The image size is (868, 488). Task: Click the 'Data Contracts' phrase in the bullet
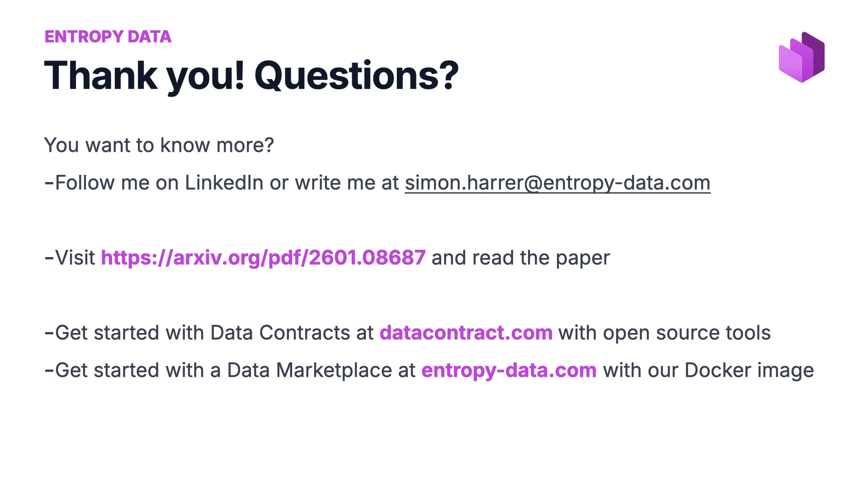click(280, 333)
